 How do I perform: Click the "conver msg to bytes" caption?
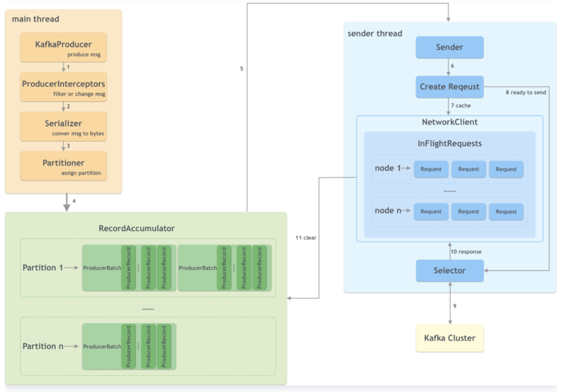(x=78, y=134)
